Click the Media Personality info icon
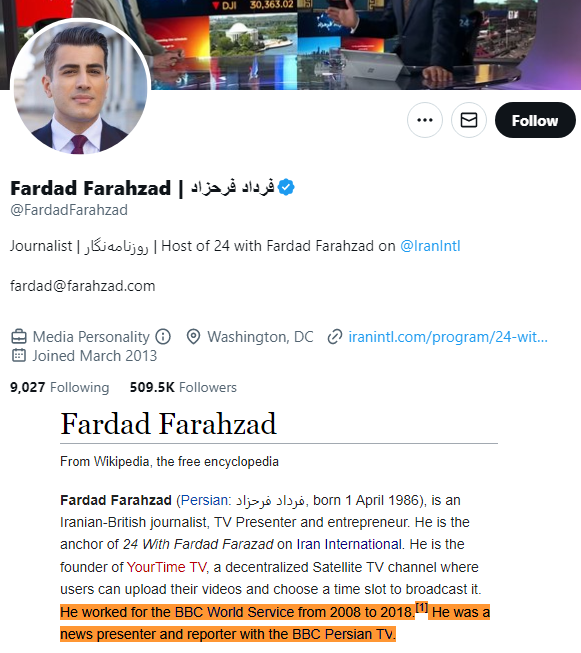The image size is (581, 653). (163, 336)
